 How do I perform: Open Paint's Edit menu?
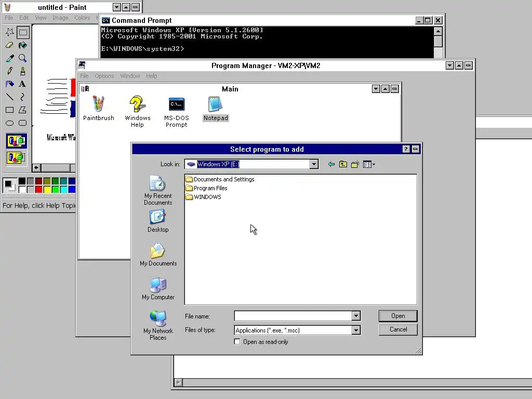[24, 18]
